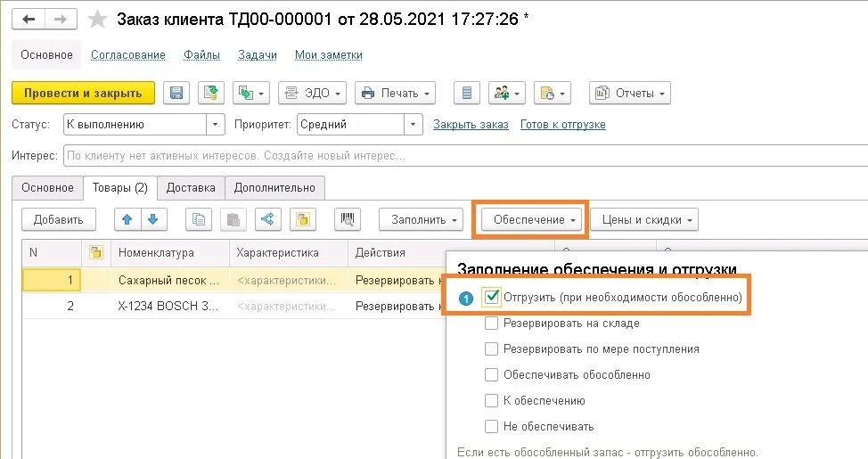
Task: Go back with the left arrow button
Action: pyautogui.click(x=29, y=20)
